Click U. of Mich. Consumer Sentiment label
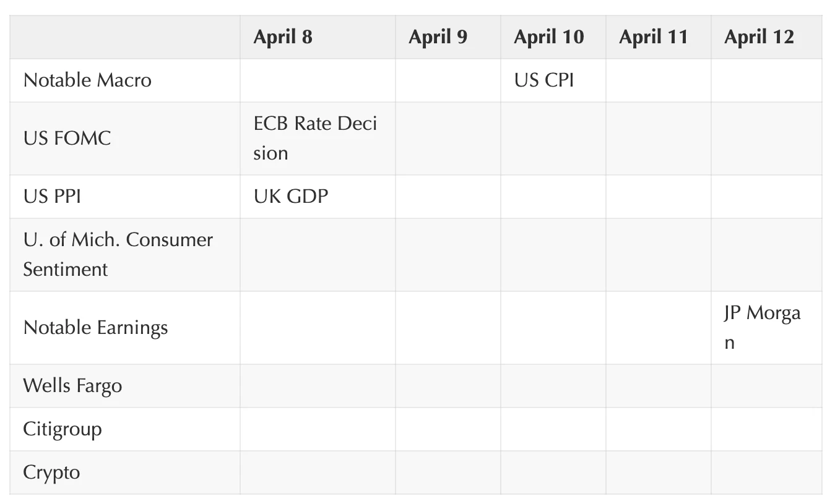Viewport: 835px width, 504px height. (118, 254)
